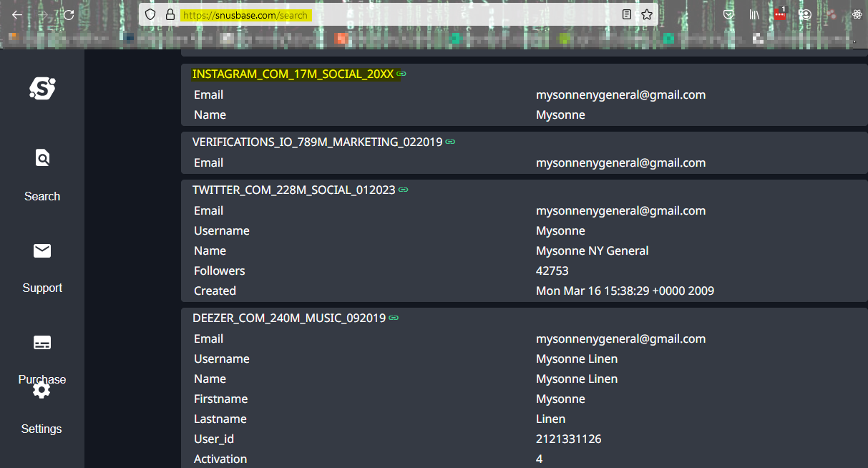This screenshot has width=868, height=468.
Task: Click the Created field label
Action: [215, 291]
